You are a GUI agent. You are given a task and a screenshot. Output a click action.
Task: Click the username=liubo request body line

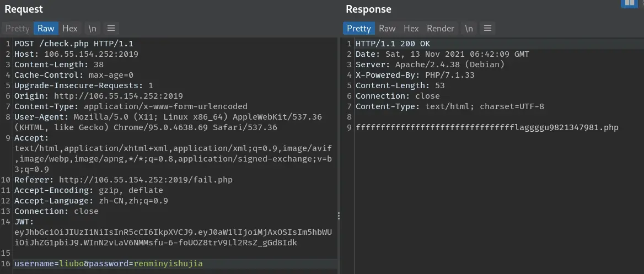pyautogui.click(x=109, y=264)
